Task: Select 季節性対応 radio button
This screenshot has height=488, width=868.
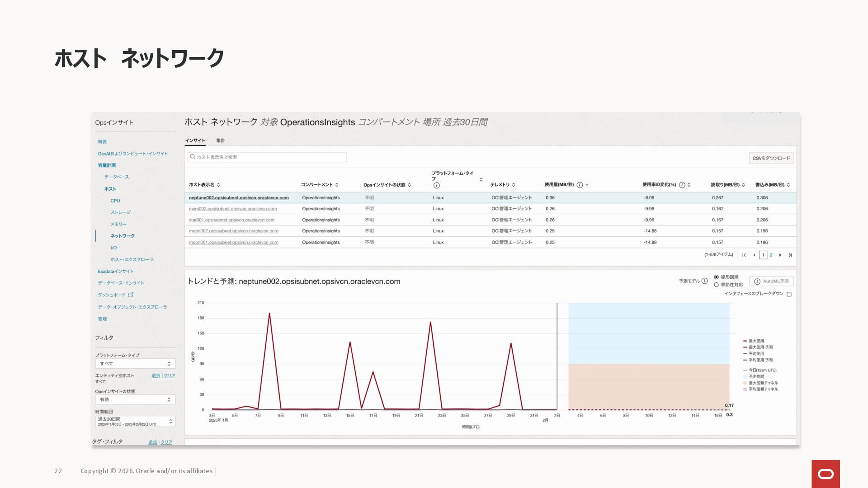Action: click(x=716, y=285)
